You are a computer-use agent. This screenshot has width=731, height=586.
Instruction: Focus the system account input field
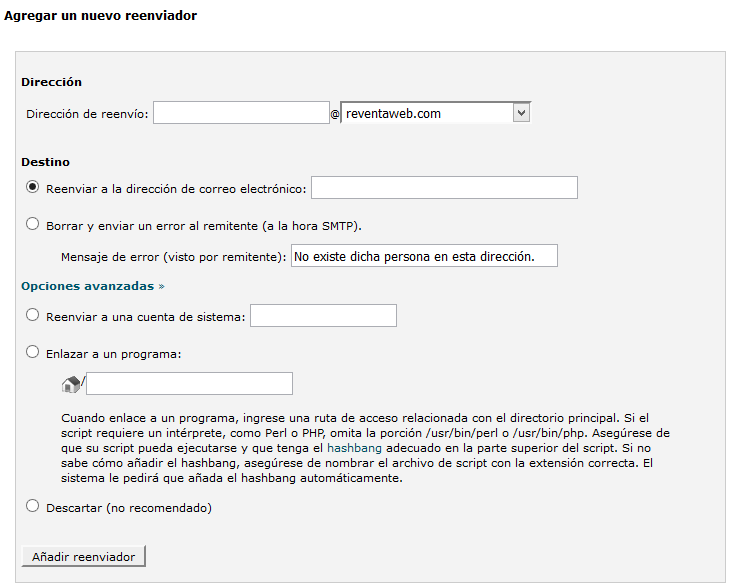click(323, 316)
